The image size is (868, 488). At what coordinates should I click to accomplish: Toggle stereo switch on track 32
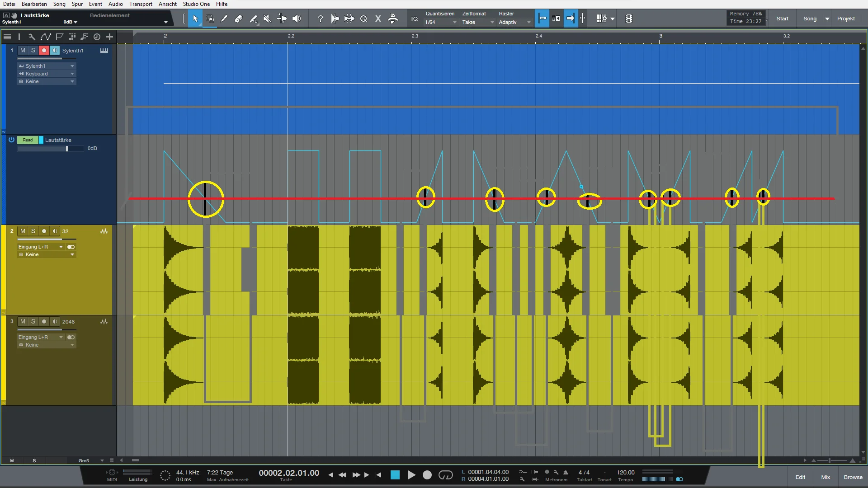71,247
